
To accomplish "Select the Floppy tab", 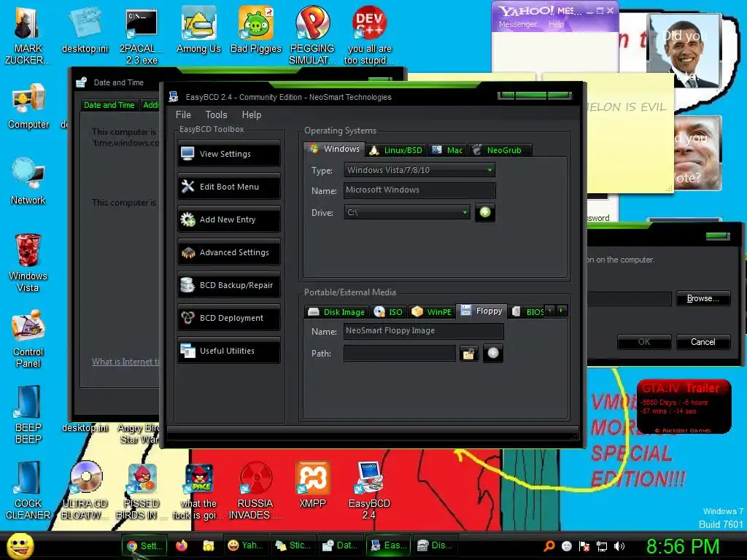I will tap(481, 311).
